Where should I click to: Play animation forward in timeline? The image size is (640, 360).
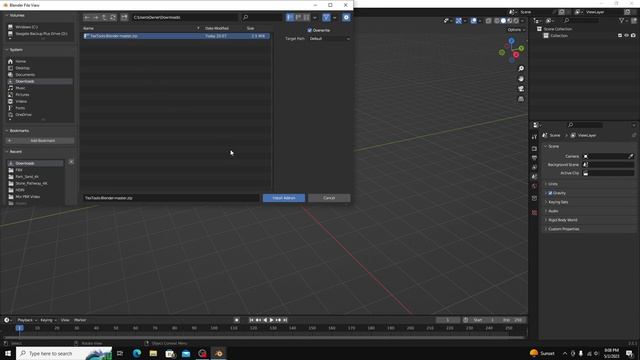[x=271, y=320]
